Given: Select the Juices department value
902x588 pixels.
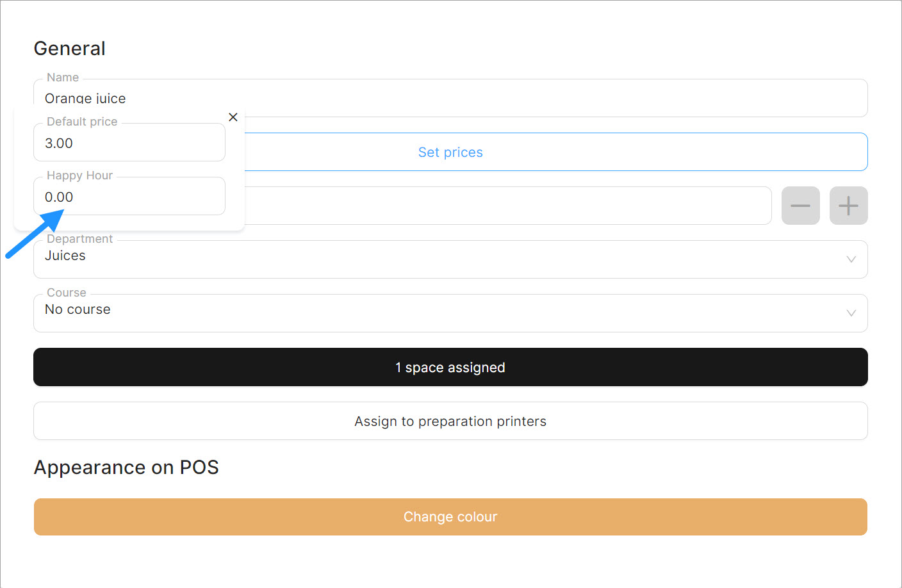Looking at the screenshot, I should click(x=65, y=256).
